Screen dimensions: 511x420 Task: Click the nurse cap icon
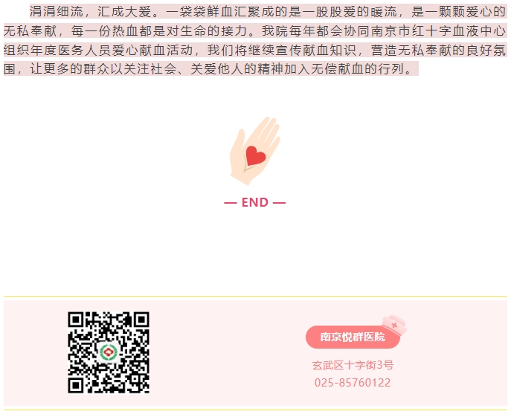[395, 325]
